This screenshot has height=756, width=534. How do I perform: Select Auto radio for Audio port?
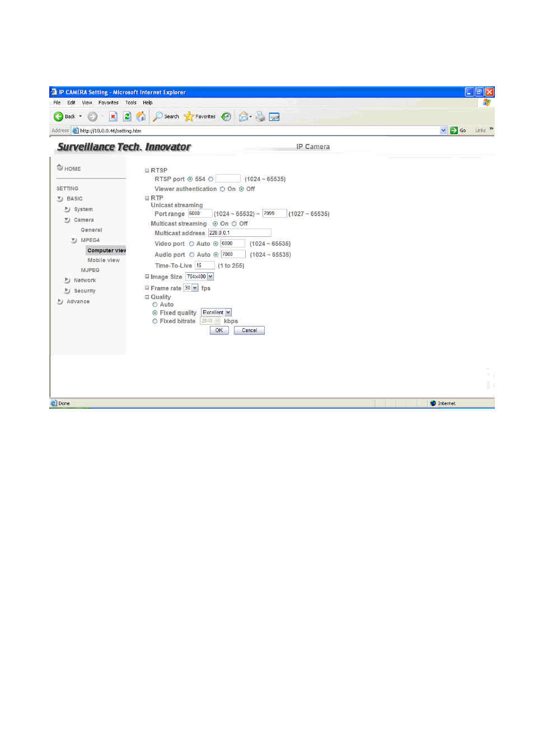click(191, 255)
